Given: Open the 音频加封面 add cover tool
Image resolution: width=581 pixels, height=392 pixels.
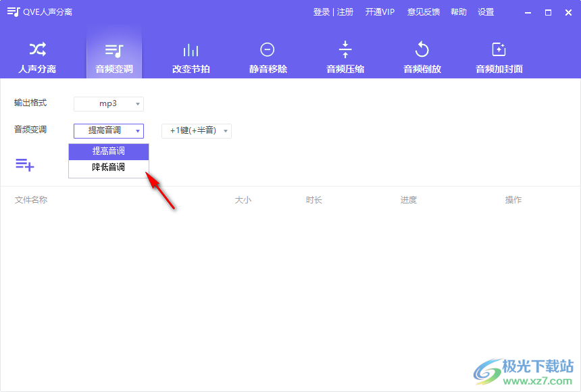Looking at the screenshot, I should (499, 56).
